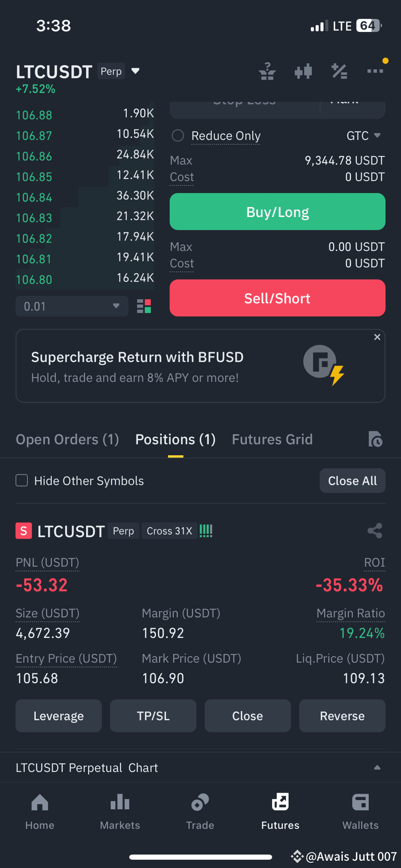Tap the green Buy/Long button
The image size is (401, 868).
[278, 212]
